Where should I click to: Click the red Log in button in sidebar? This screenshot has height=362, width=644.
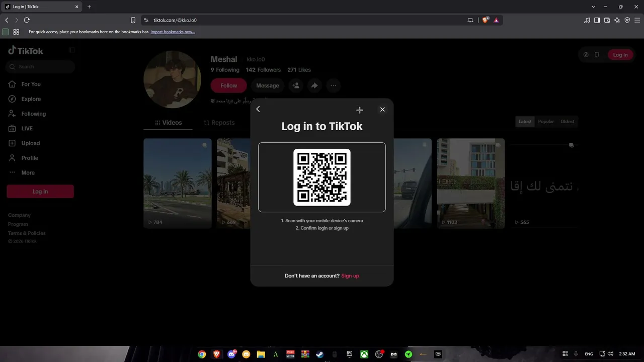[x=40, y=192]
